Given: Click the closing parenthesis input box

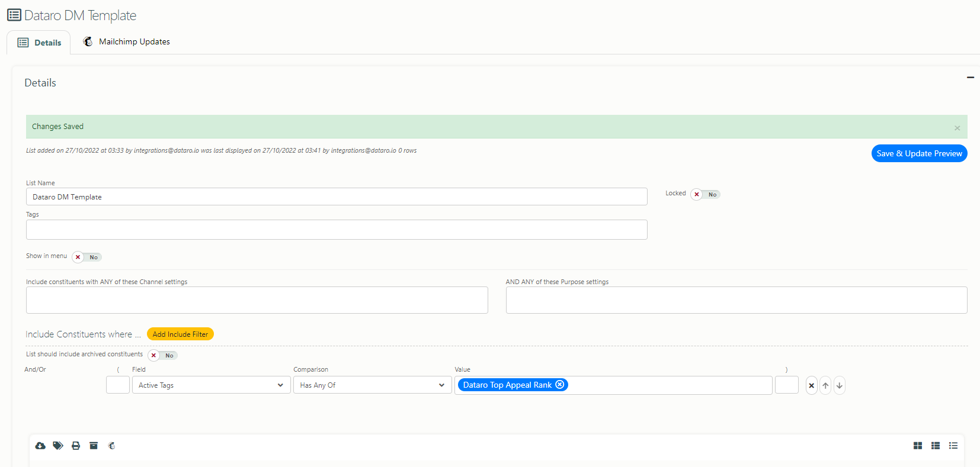Looking at the screenshot, I should (x=787, y=385).
